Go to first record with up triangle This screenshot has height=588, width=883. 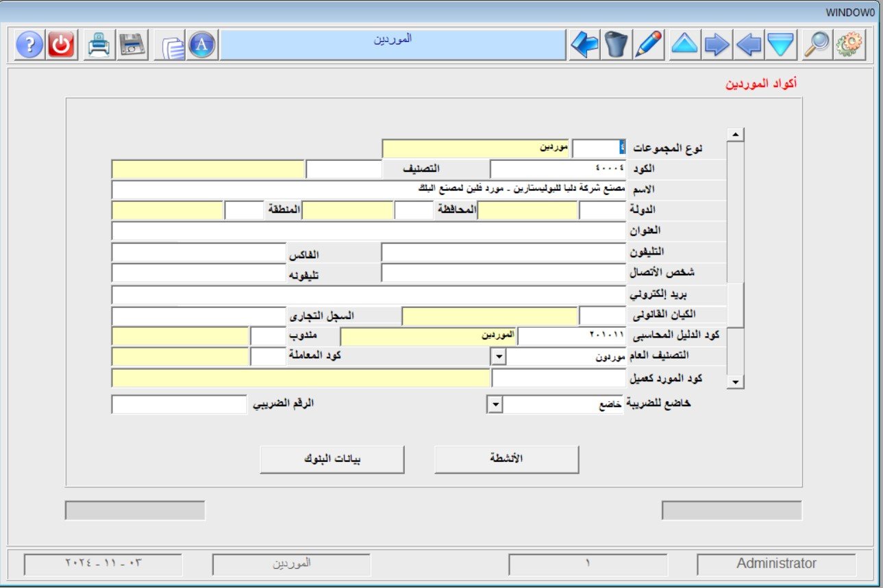pos(684,45)
